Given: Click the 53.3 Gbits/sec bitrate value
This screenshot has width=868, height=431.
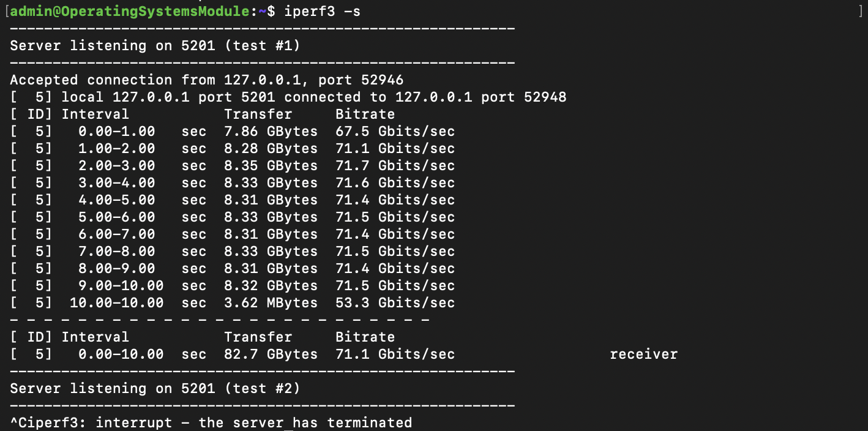Looking at the screenshot, I should [395, 303].
